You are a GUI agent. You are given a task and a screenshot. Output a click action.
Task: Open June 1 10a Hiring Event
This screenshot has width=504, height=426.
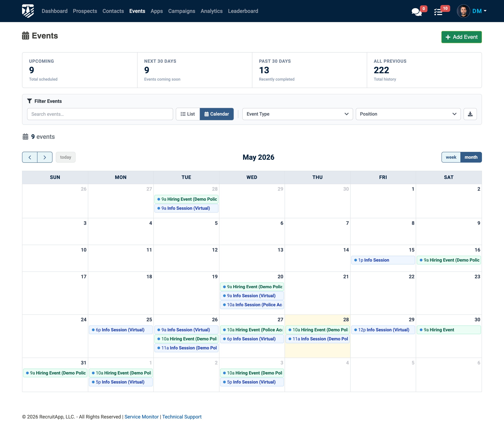click(121, 373)
